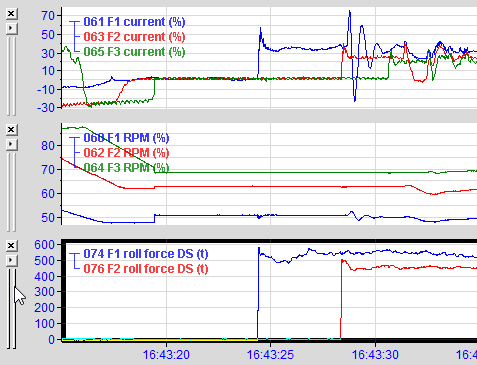Select 060 F1 RPM legend entry
The height and width of the screenshot is (365, 477).
(x=126, y=138)
